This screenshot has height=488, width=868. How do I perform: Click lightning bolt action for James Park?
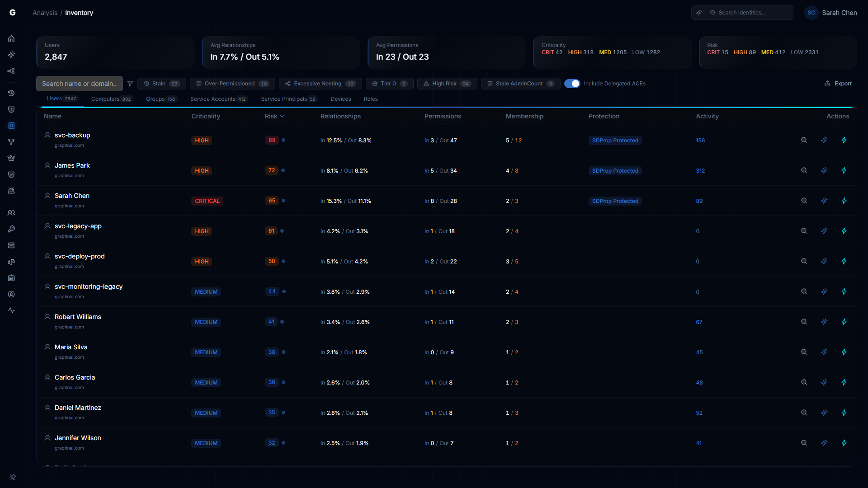pos(844,170)
